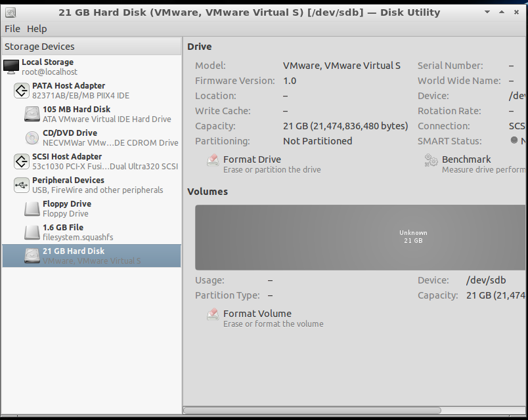Viewport: 528px width, 420px height.
Task: Select SCSI Host Adapter in device list
Action: [91, 161]
